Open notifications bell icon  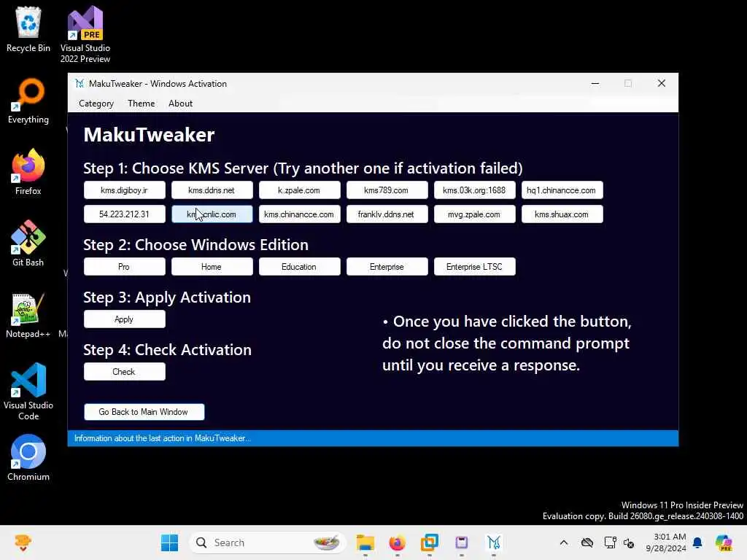coord(697,542)
